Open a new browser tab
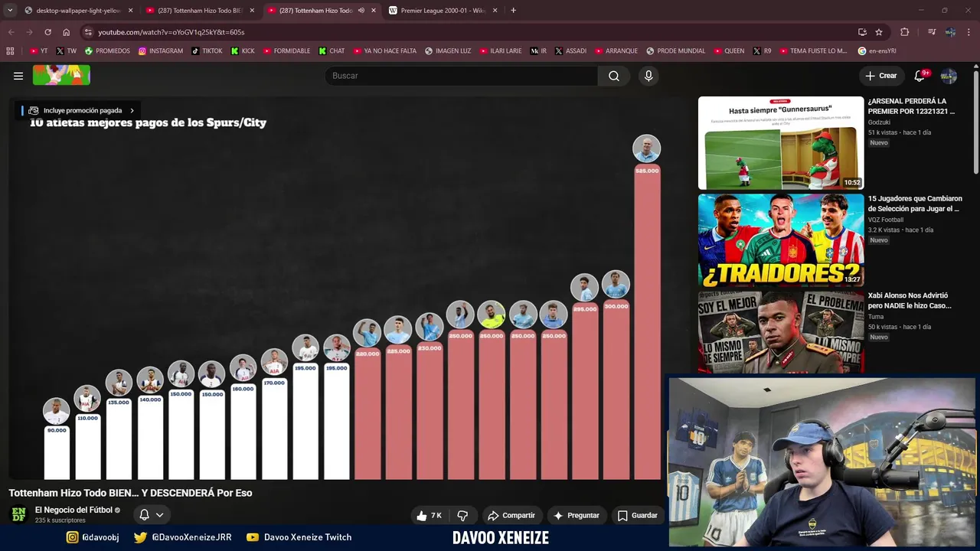The height and width of the screenshot is (551, 980). (513, 11)
